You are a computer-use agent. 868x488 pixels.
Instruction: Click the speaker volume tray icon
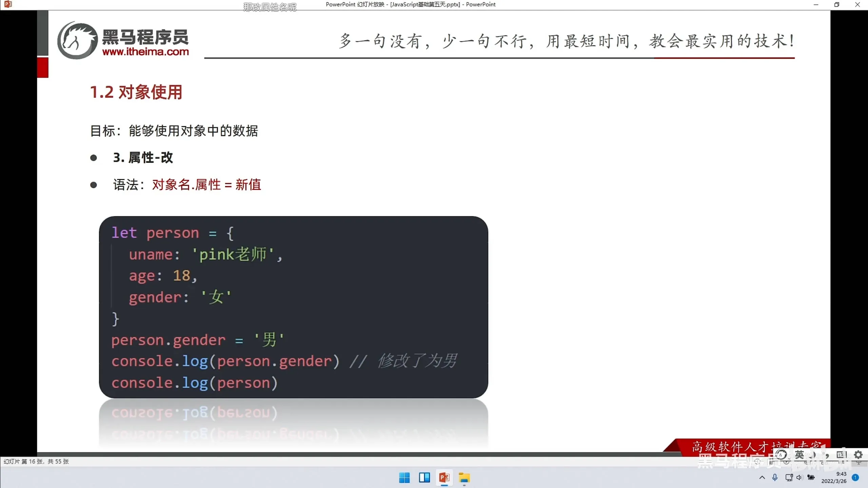tap(800, 477)
